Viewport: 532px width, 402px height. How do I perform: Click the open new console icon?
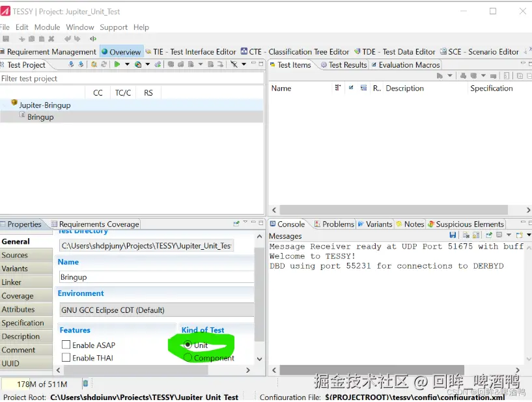click(x=519, y=235)
